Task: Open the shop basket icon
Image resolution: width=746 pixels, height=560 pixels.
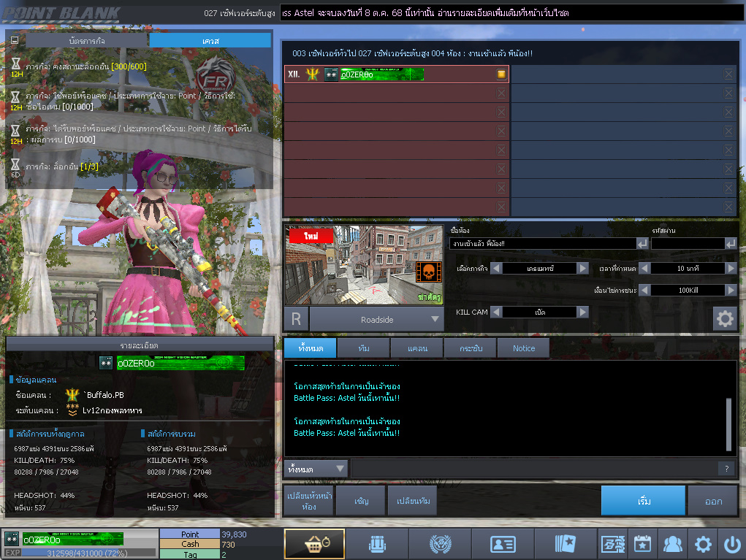Action: (314, 544)
